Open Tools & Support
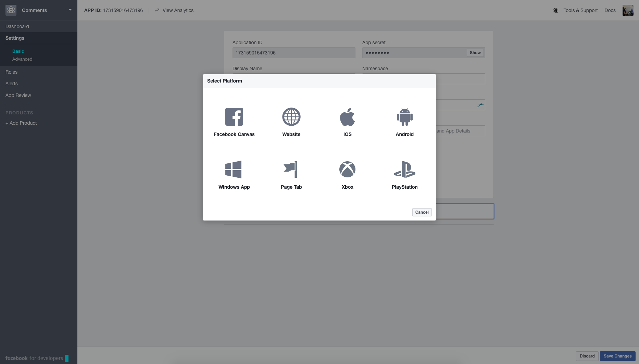 tap(580, 10)
